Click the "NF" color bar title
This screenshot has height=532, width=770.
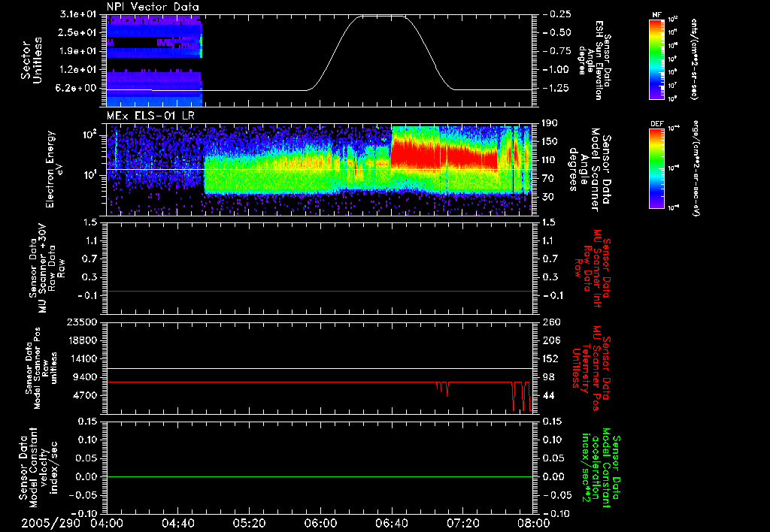click(657, 15)
